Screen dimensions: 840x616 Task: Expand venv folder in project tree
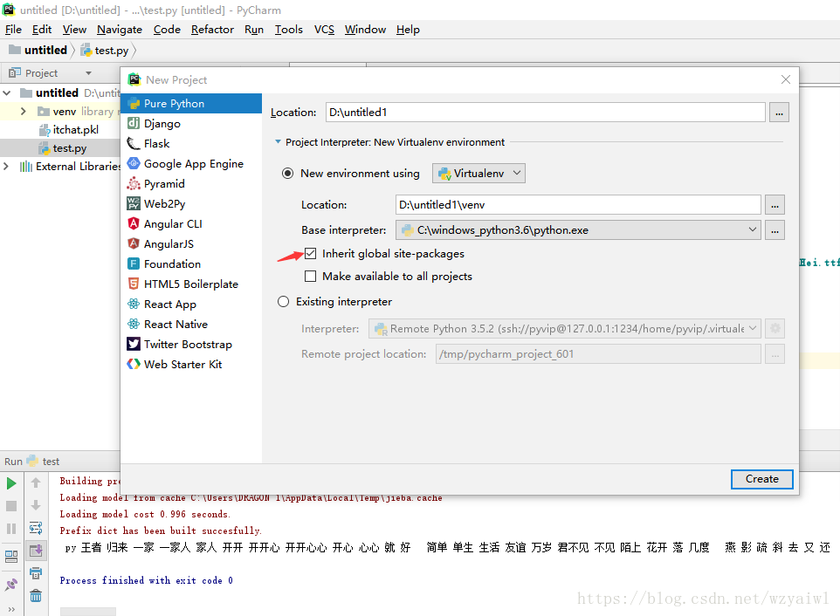(23, 112)
